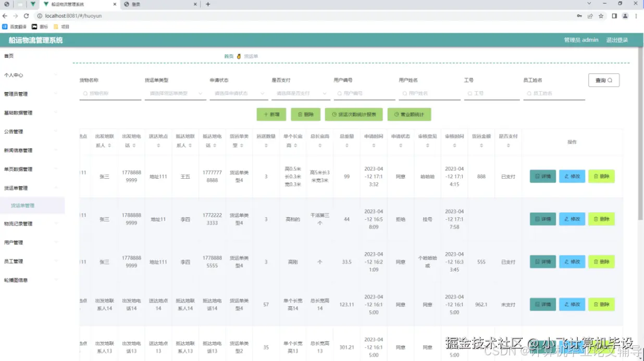
Task: Sort table by 是否支付 column header
Action: coord(508,146)
